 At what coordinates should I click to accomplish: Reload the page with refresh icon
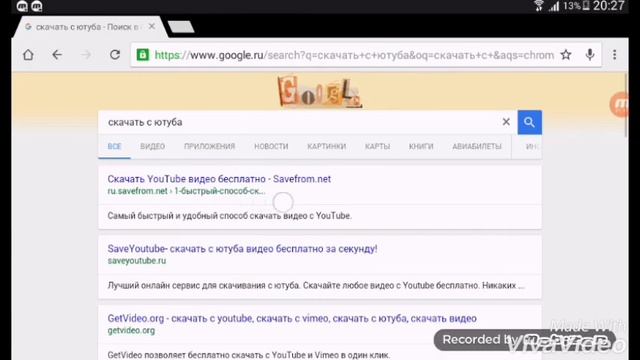tap(115, 55)
